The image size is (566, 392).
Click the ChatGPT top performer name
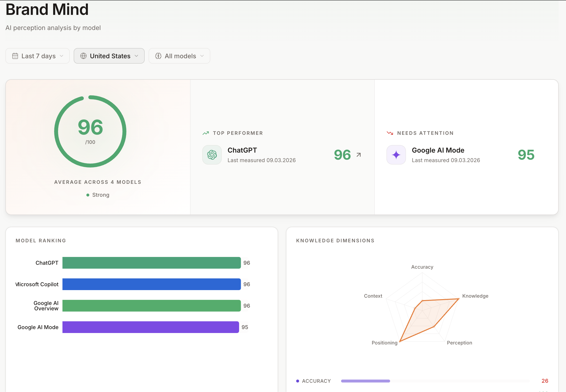(x=242, y=150)
